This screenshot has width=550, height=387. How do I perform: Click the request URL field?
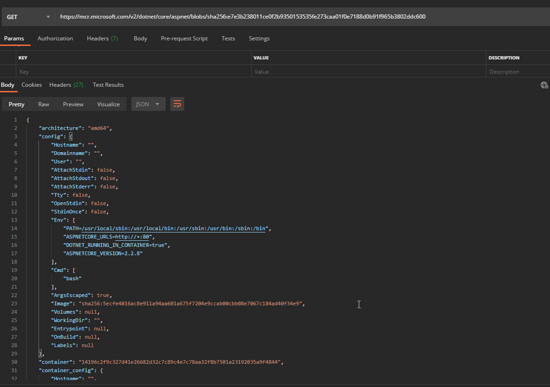tap(303, 17)
